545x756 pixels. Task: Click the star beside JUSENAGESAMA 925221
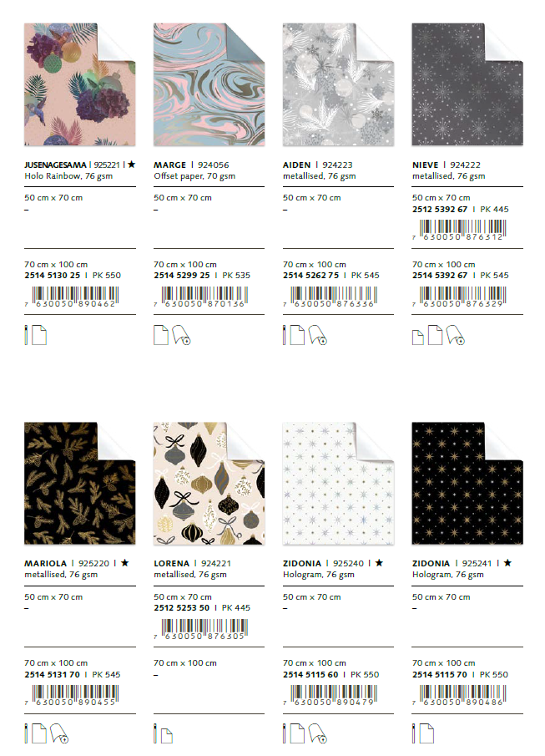[131, 165]
